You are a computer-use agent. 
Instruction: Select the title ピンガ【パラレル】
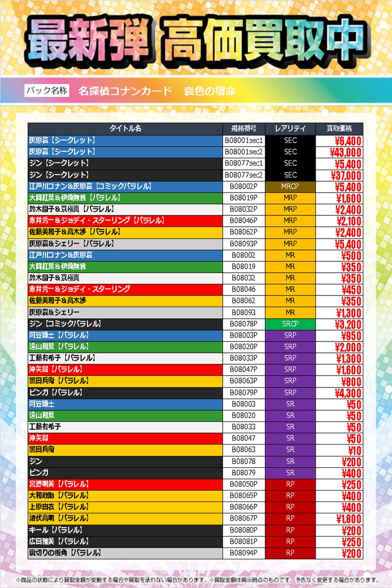pyautogui.click(x=56, y=392)
